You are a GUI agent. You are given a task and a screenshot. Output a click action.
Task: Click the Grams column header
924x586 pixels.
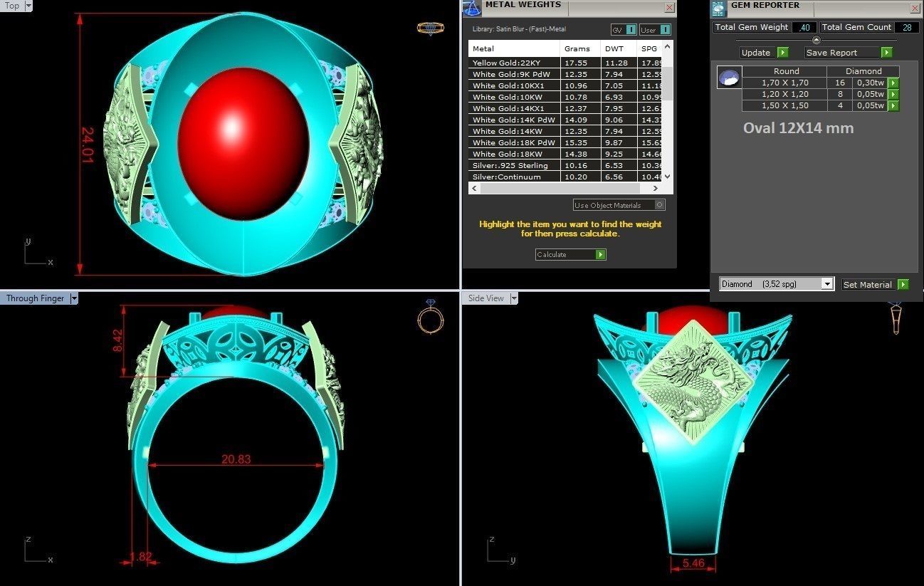point(580,48)
